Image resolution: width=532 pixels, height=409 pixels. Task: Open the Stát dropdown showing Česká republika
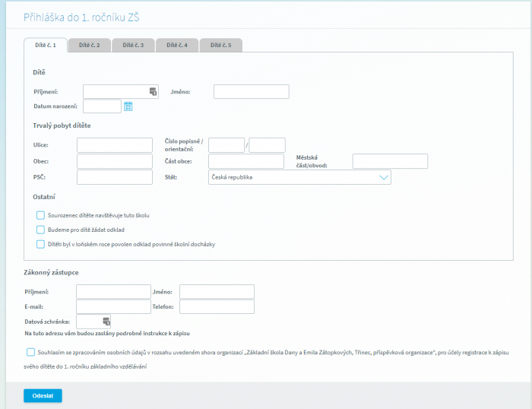point(299,177)
